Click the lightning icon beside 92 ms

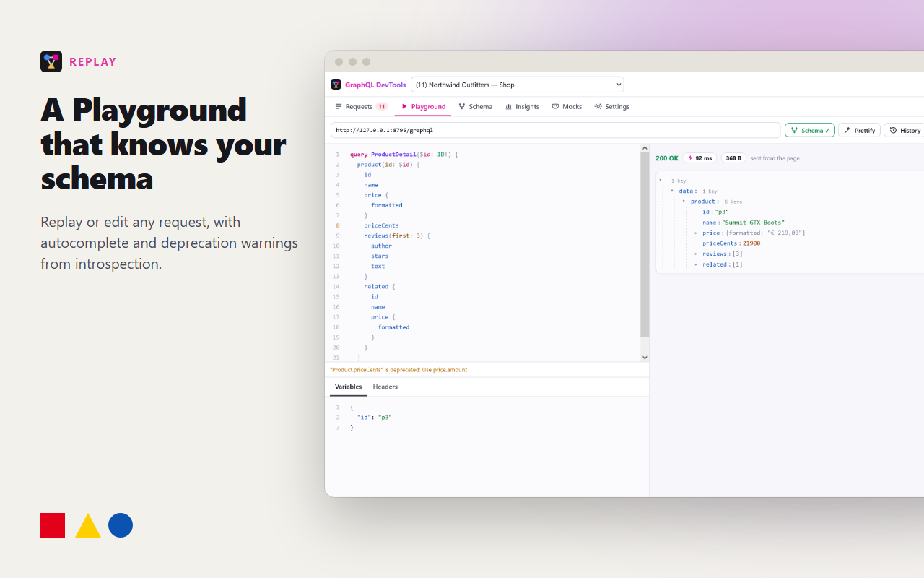(x=691, y=158)
